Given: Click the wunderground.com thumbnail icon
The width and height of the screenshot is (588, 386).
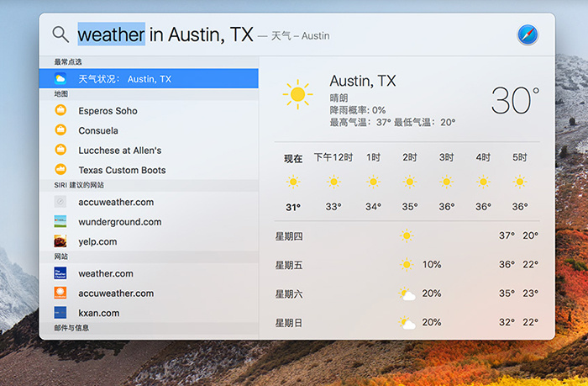Looking at the screenshot, I should pos(60,222).
